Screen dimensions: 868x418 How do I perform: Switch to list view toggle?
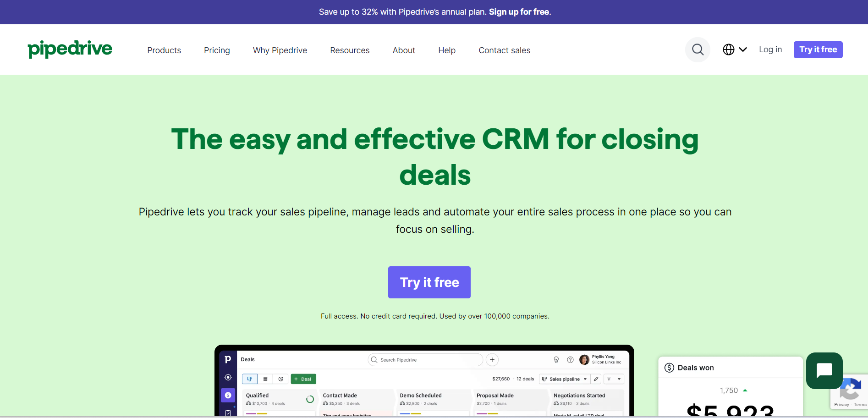coord(265,379)
